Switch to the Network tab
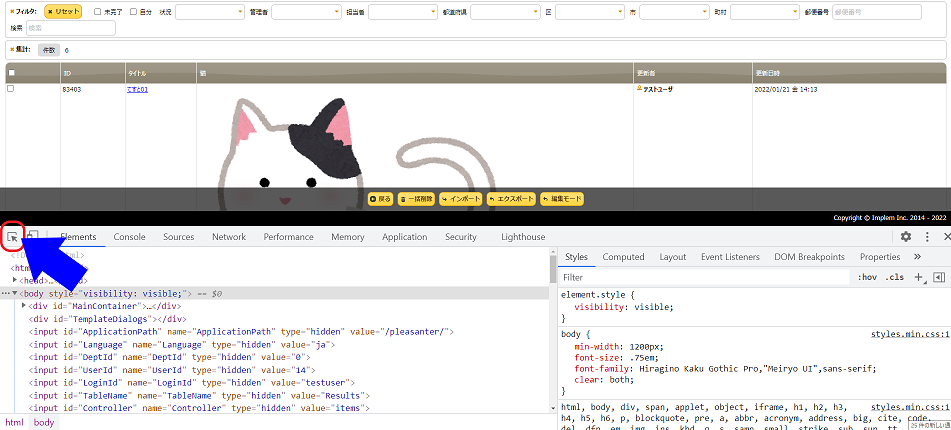Viewport: 951px width, 430px height. coord(229,237)
